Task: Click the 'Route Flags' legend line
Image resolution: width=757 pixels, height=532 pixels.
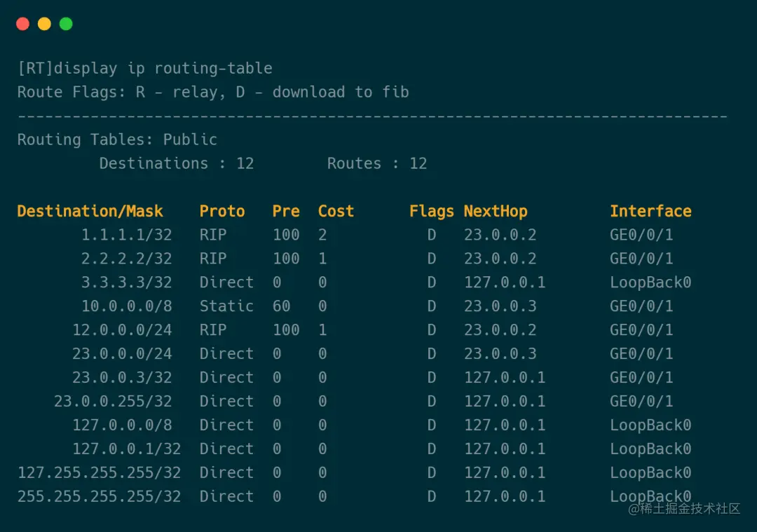Action: [x=213, y=92]
